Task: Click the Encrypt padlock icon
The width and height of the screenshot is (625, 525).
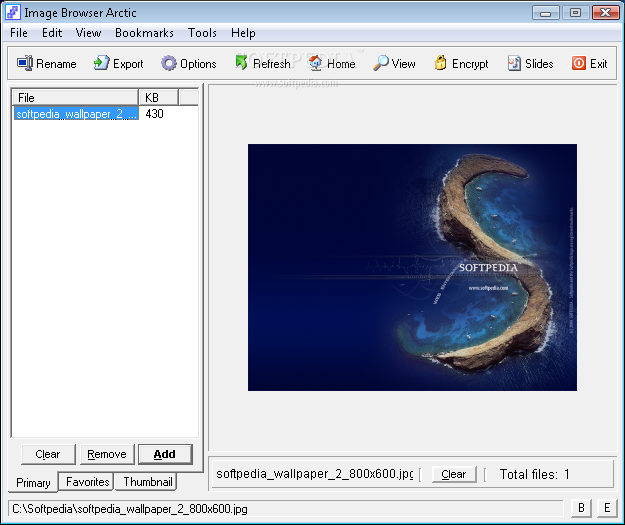Action: coord(440,63)
